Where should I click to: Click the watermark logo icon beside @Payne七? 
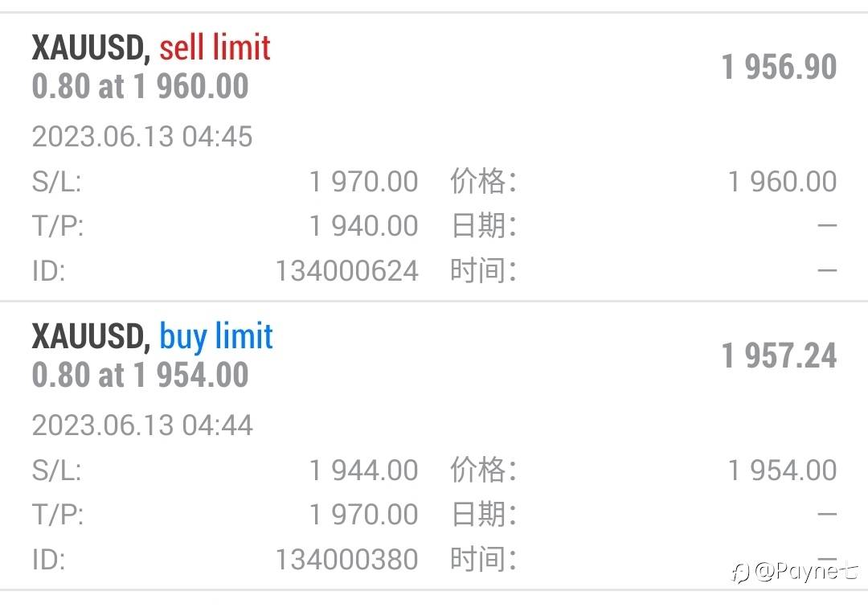pyautogui.click(x=739, y=572)
